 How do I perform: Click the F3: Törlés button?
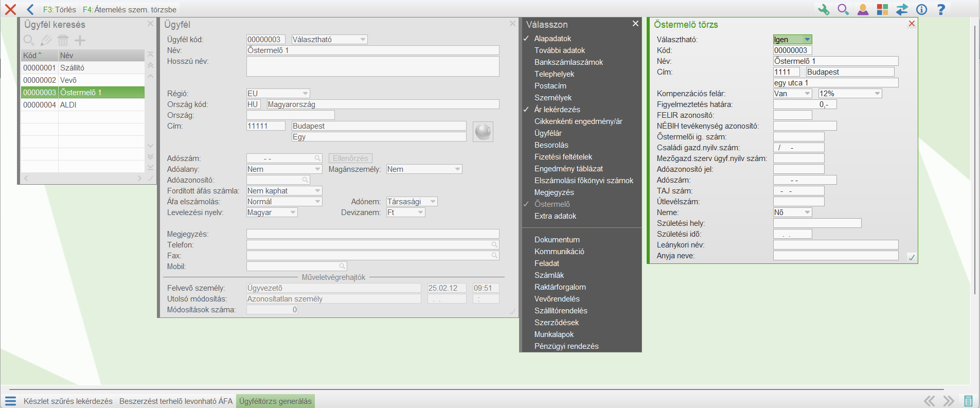(x=59, y=10)
